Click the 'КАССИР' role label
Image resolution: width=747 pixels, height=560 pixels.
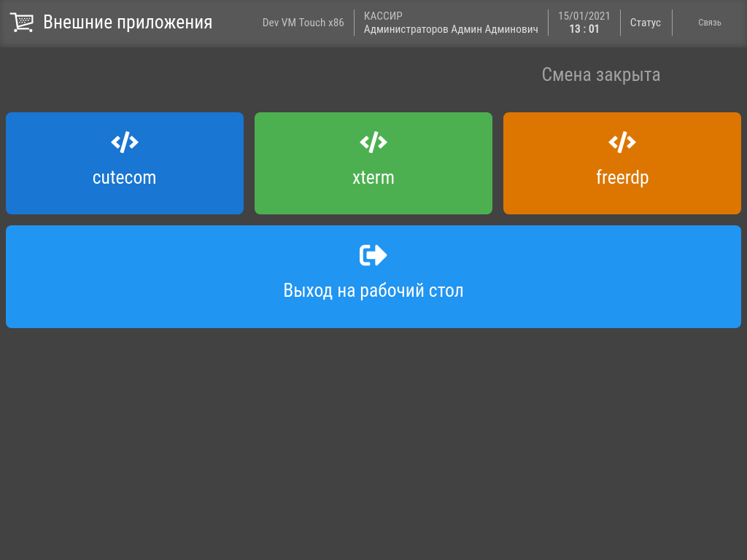point(383,16)
